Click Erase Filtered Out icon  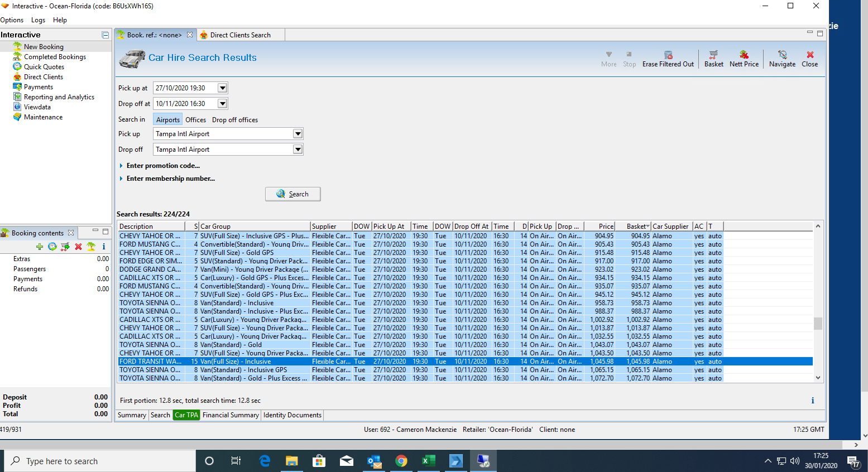point(668,55)
